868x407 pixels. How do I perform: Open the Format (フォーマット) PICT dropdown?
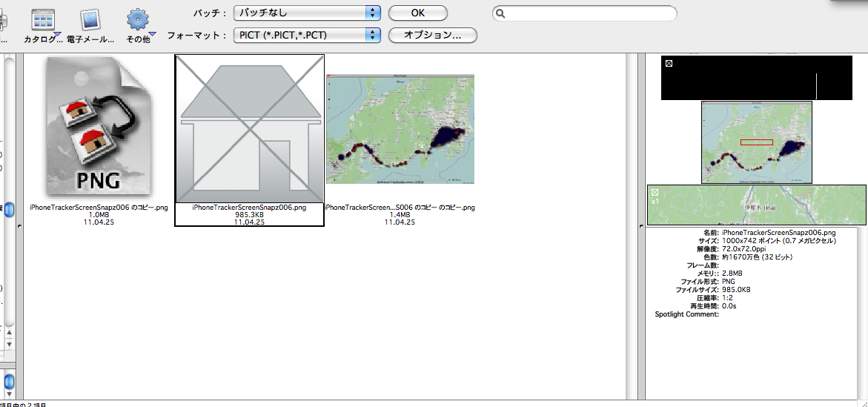tap(307, 35)
